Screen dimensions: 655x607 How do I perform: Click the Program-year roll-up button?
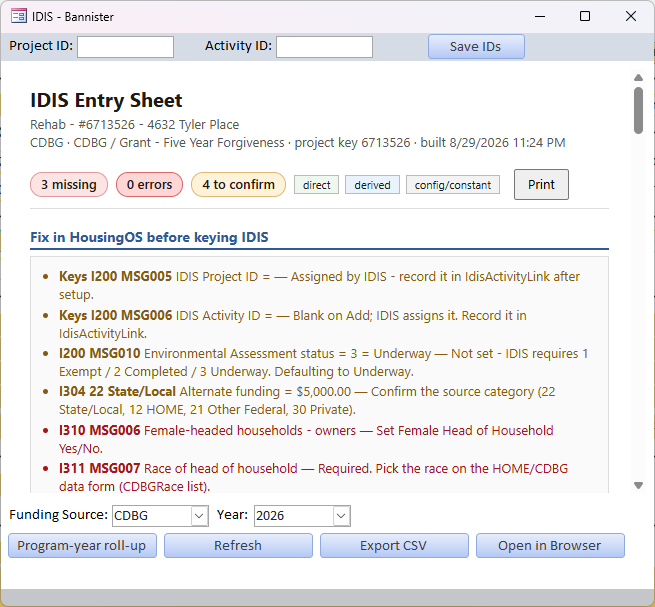point(82,546)
